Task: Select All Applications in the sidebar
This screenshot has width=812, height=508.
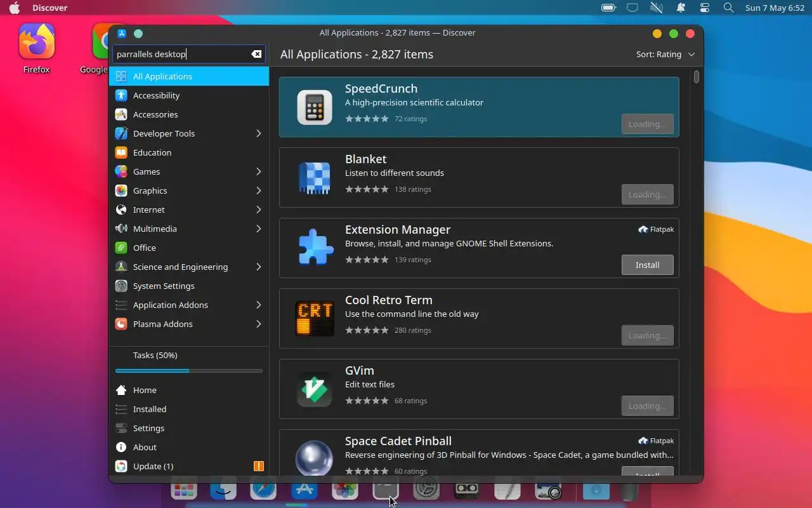Action: [x=189, y=76]
